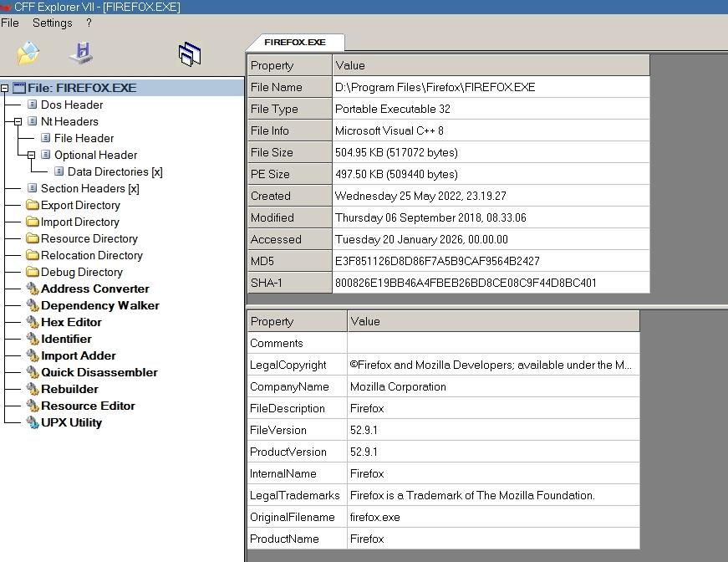Select the UPX Utility tool
This screenshot has height=562, width=728.
[x=71, y=422]
